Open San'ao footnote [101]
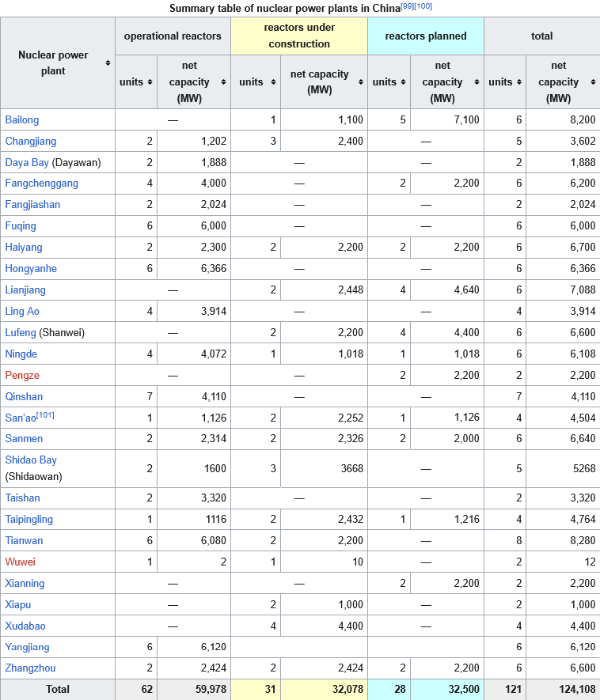This screenshot has width=600, height=700. (45, 415)
